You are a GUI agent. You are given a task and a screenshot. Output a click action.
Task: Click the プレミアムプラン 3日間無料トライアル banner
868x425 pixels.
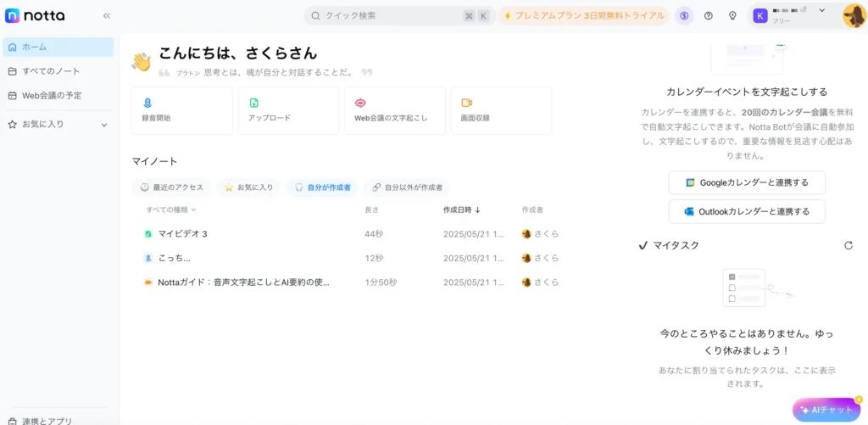pos(584,15)
